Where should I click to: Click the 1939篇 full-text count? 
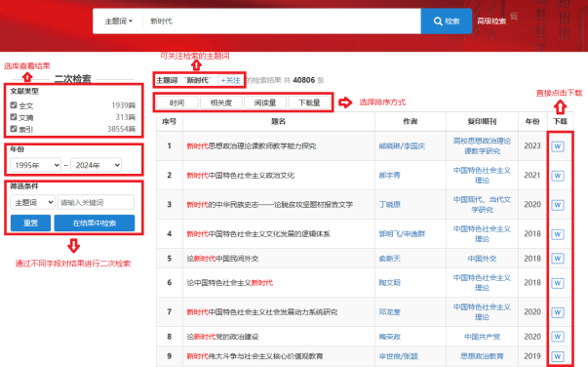point(124,105)
